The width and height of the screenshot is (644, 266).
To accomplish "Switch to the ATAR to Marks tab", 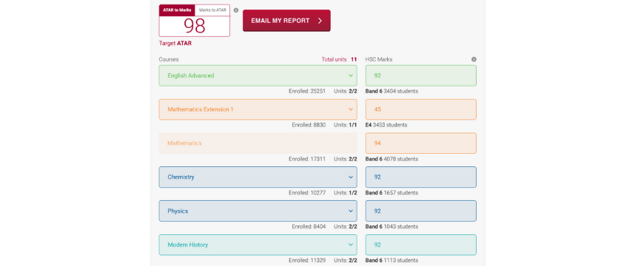I will click(x=177, y=10).
